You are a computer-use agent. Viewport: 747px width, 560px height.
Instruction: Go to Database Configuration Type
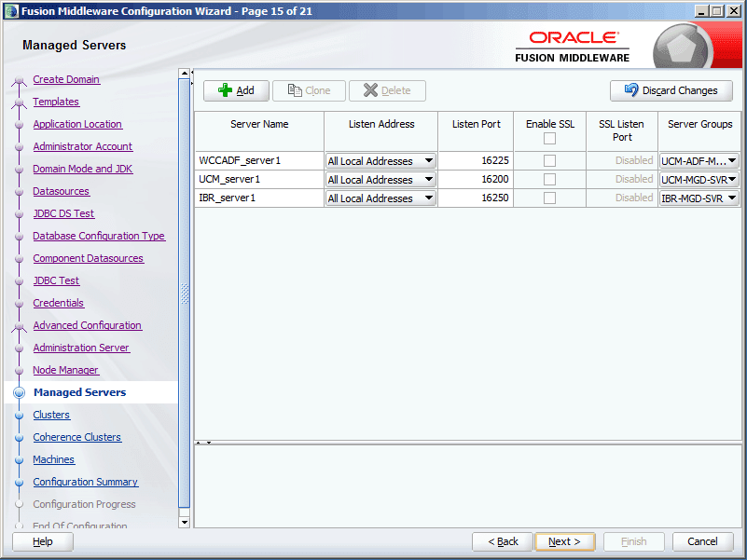pos(99,236)
